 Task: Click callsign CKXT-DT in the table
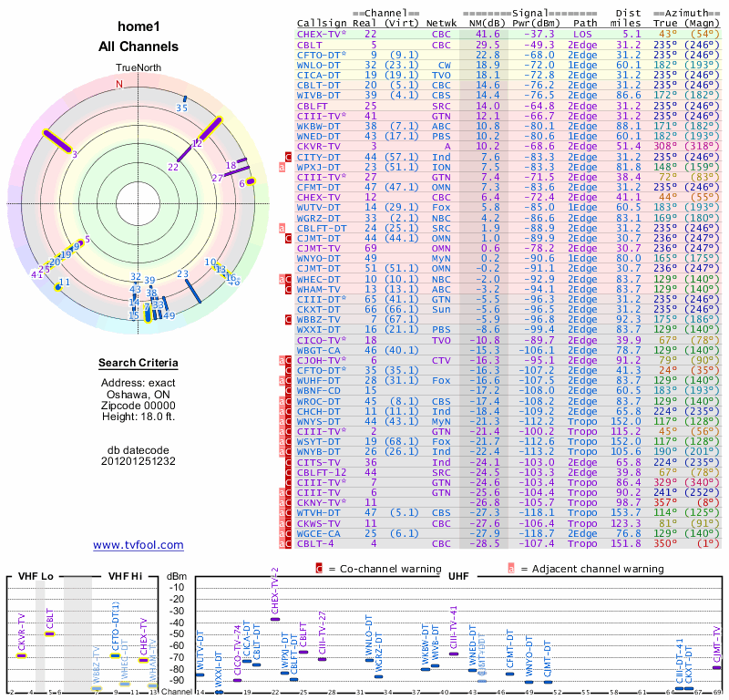pyautogui.click(x=319, y=309)
